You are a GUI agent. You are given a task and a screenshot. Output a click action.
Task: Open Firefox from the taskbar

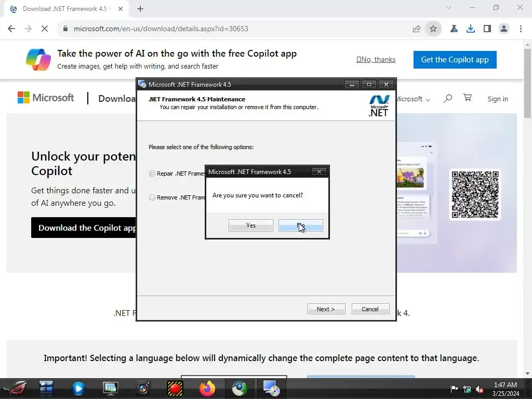207,389
